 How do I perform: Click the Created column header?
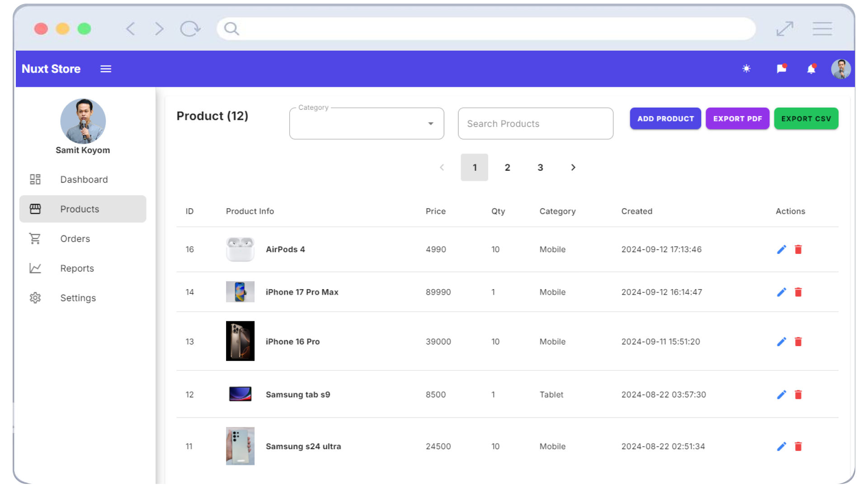[x=637, y=211]
